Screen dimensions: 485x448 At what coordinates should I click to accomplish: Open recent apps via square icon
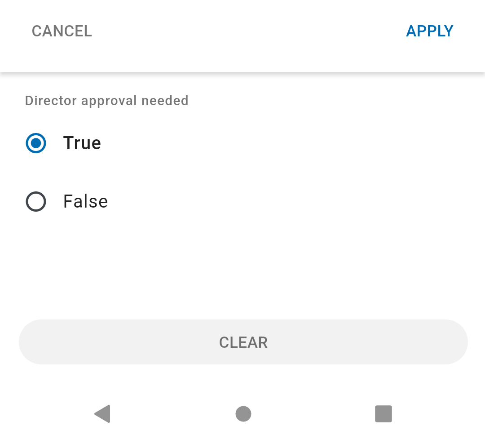[x=384, y=414]
